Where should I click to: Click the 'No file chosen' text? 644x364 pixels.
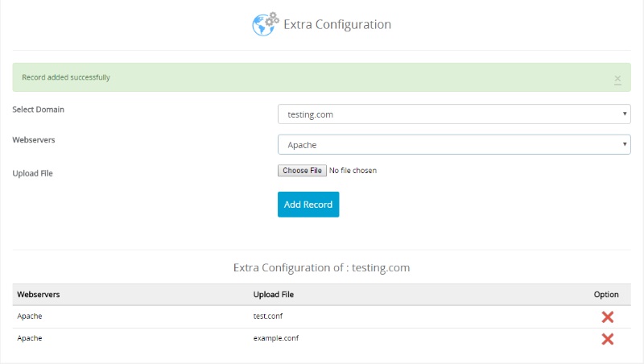click(353, 171)
